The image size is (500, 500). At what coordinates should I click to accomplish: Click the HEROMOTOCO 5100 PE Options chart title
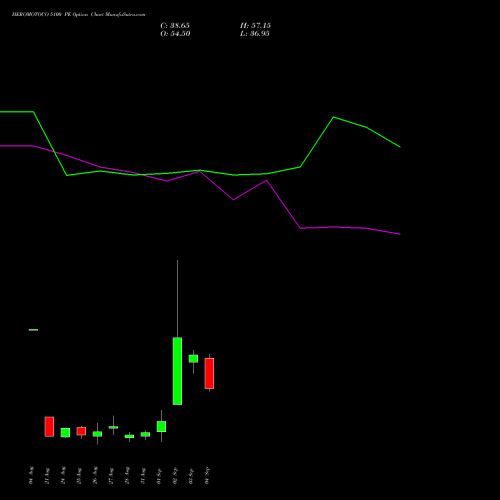pyautogui.click(x=78, y=15)
